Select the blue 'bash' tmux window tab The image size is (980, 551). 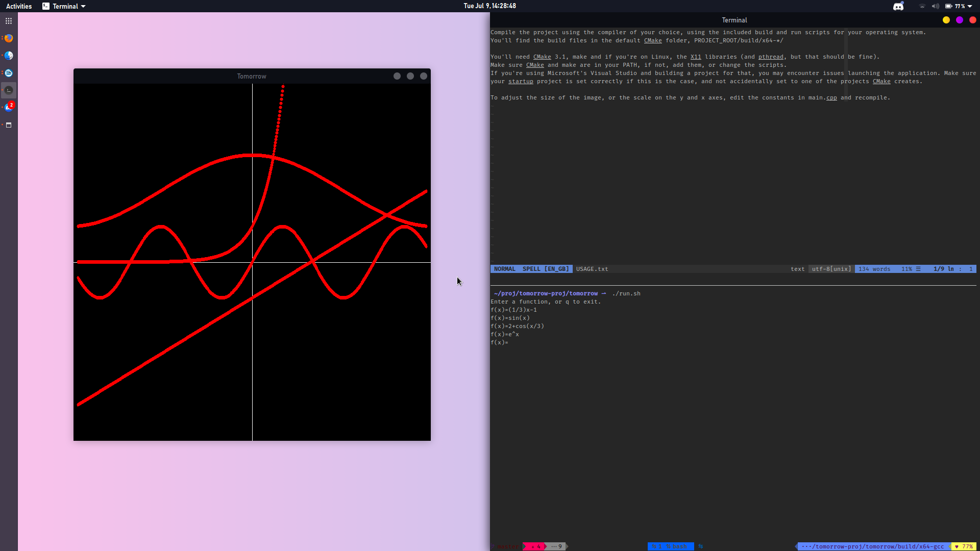coord(671,546)
